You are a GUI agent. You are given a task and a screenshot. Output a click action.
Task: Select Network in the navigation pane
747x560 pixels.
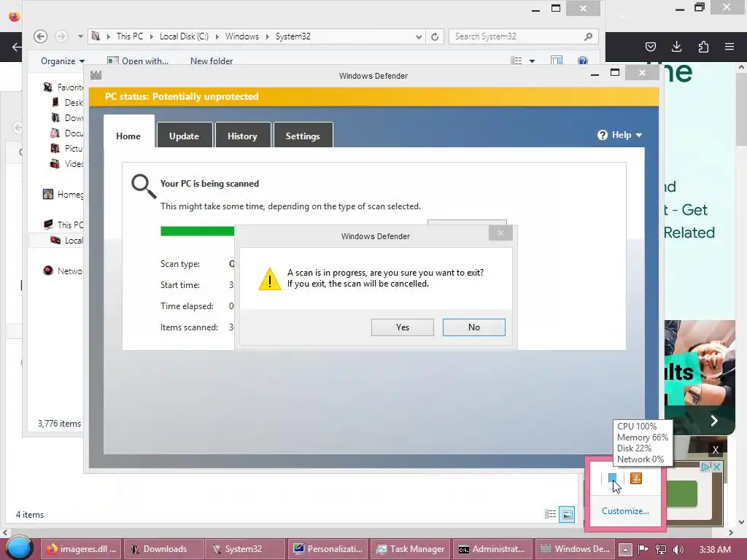(x=63, y=271)
